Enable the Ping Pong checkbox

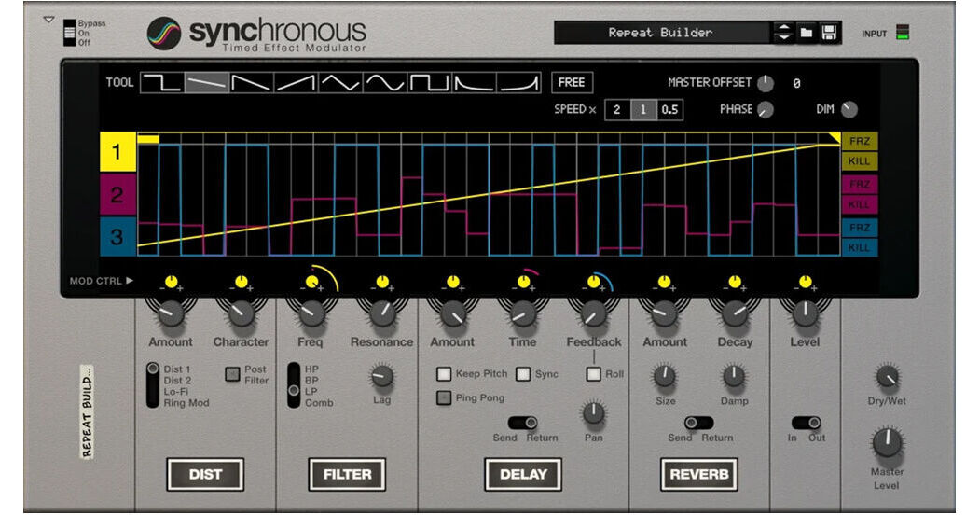pyautogui.click(x=444, y=397)
